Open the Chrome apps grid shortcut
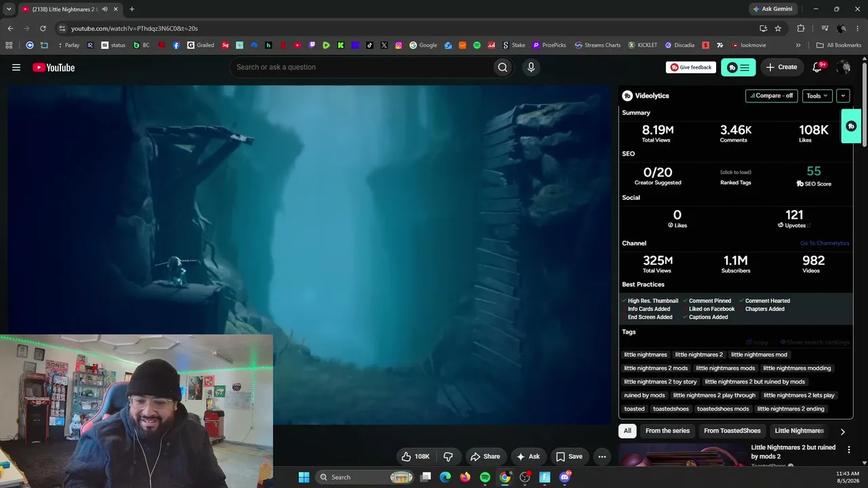The height and width of the screenshot is (488, 868). coord(9,45)
